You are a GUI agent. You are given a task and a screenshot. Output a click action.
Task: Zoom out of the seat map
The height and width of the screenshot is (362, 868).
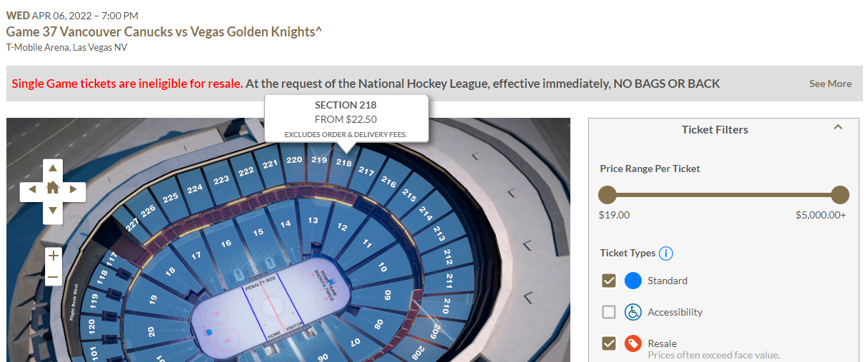53,277
